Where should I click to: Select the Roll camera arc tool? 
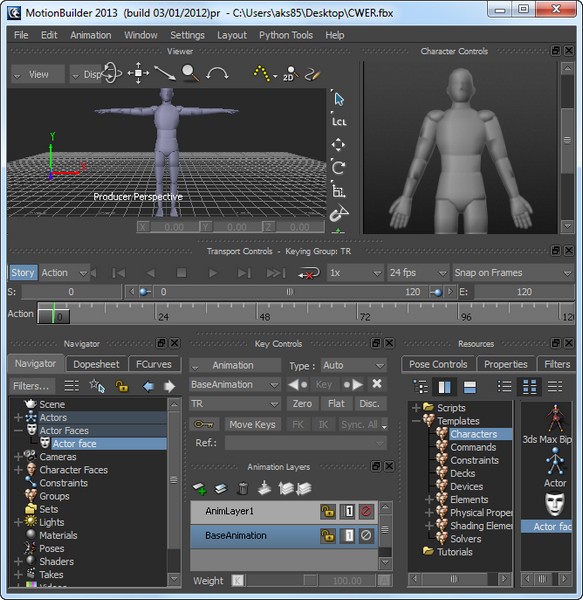coord(217,73)
